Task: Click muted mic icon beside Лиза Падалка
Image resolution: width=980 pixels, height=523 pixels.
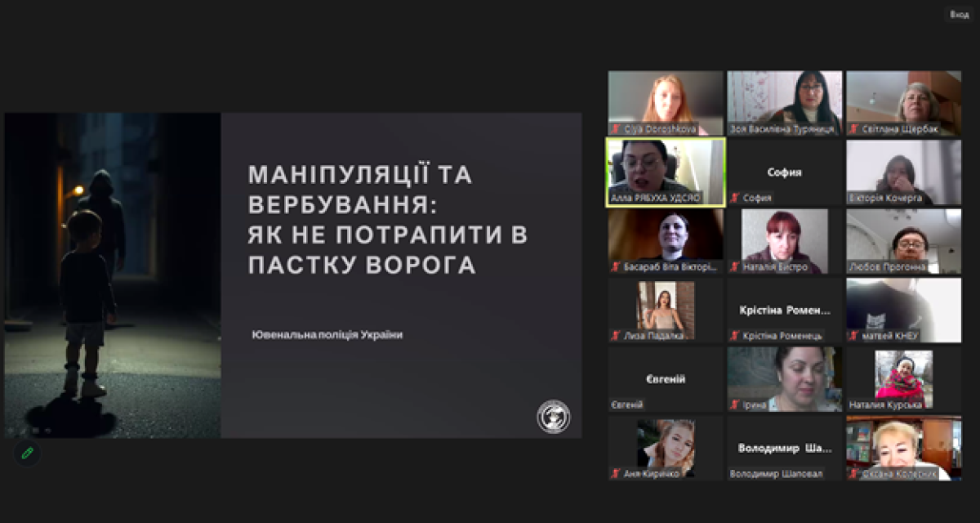Action: click(x=616, y=336)
